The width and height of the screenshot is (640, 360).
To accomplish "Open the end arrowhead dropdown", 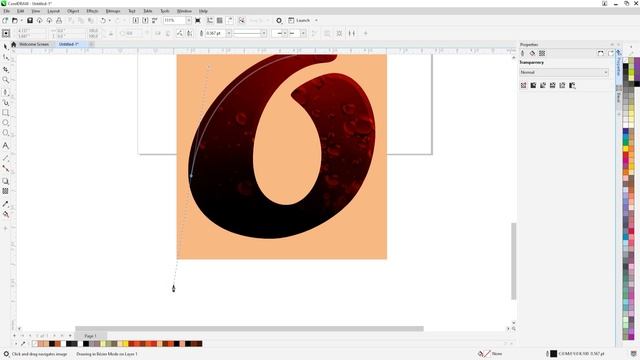I will [x=303, y=33].
